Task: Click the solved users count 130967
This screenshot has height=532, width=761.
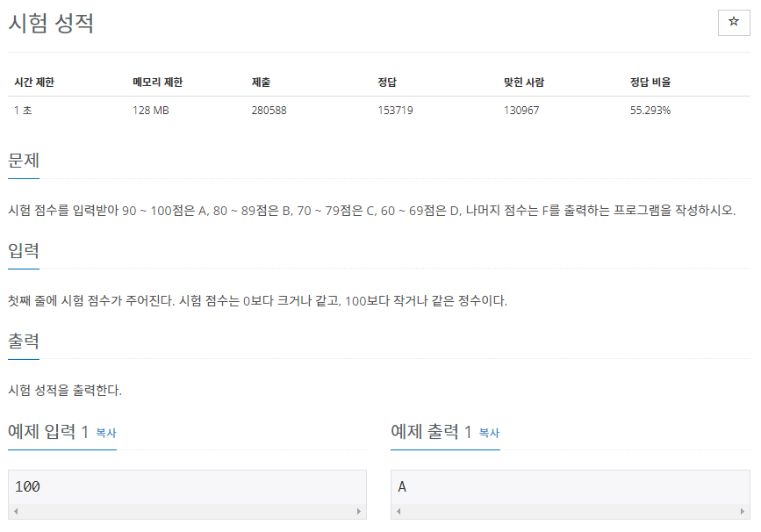Action: (x=521, y=111)
